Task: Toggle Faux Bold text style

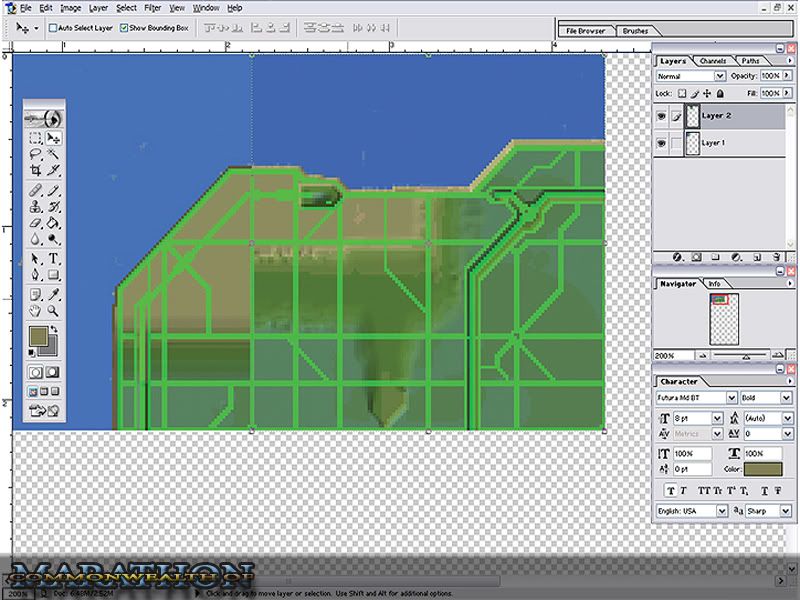Action: (x=670, y=491)
